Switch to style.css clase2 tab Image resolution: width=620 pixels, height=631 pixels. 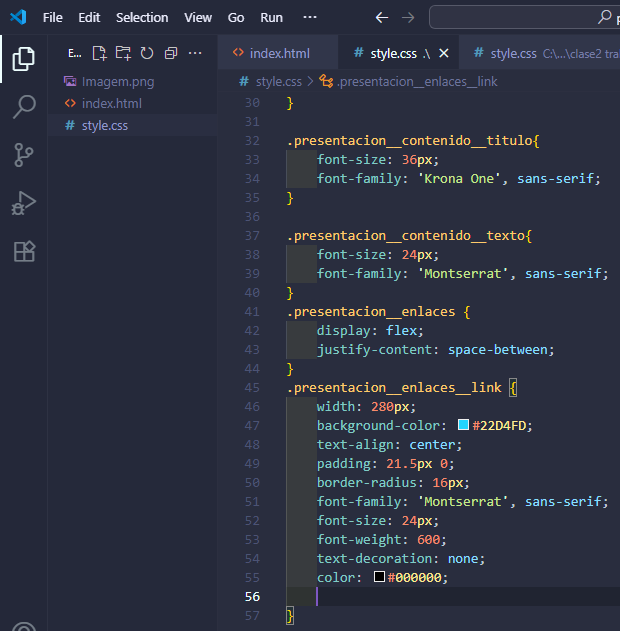[x=539, y=53]
